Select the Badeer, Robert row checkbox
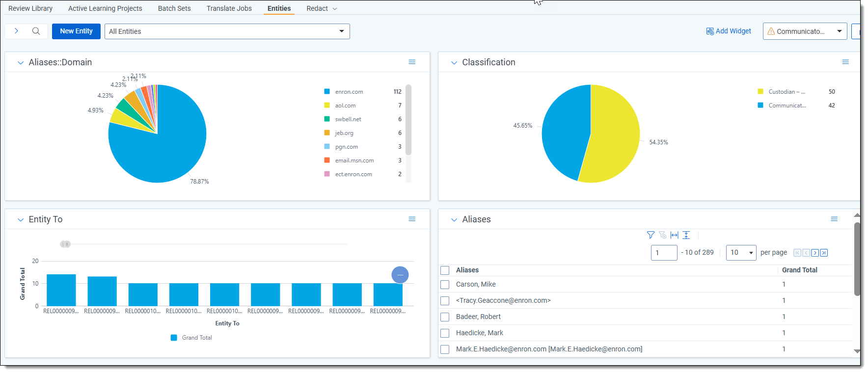Viewport: 868px width, 373px height. (x=445, y=317)
